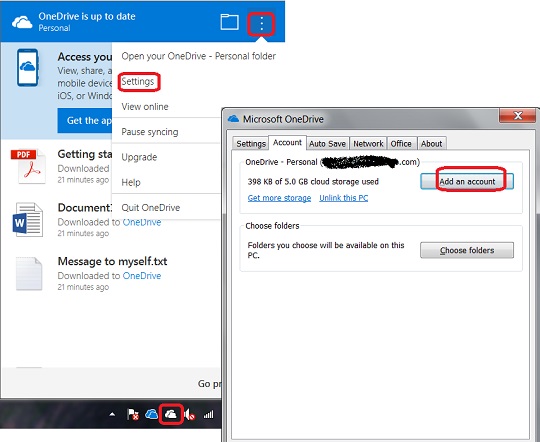Show hidden tray icons arrow
This screenshot has width=540, height=442.
(112, 414)
